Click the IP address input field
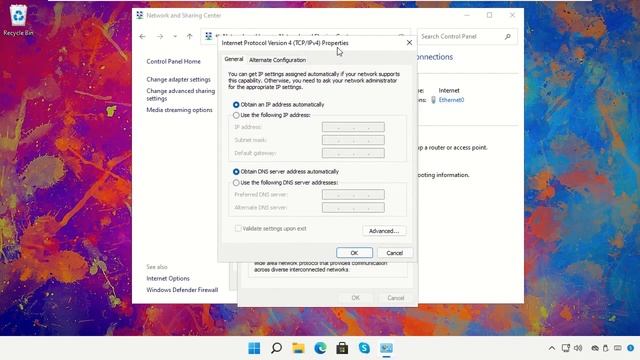 (x=353, y=127)
